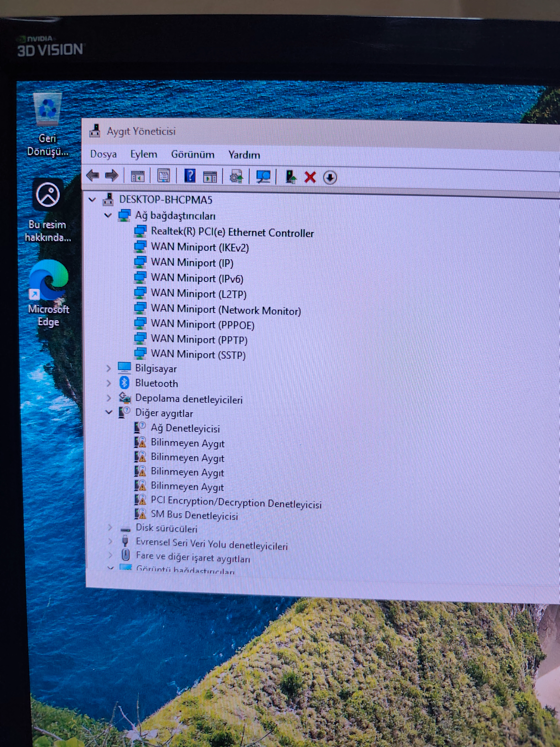560x747 pixels.
Task: Expand the Depolama denetleyicileri node
Action: pyautogui.click(x=109, y=398)
